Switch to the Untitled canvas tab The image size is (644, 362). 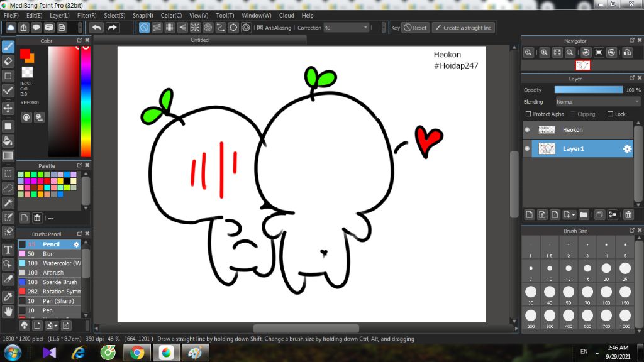(199, 40)
